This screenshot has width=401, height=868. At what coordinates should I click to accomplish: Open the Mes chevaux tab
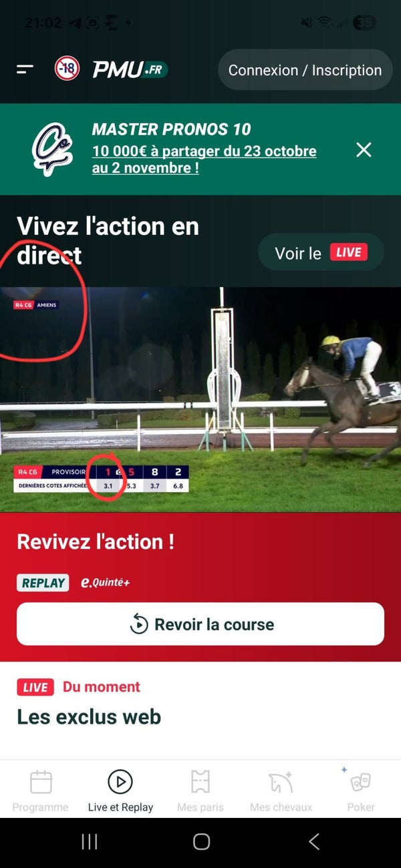click(x=281, y=790)
